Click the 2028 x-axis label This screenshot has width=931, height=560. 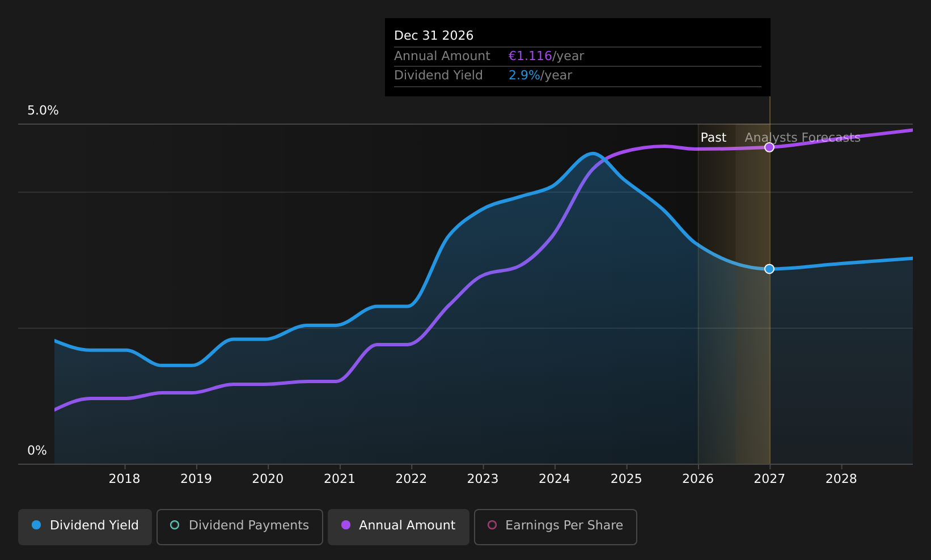pyautogui.click(x=841, y=479)
